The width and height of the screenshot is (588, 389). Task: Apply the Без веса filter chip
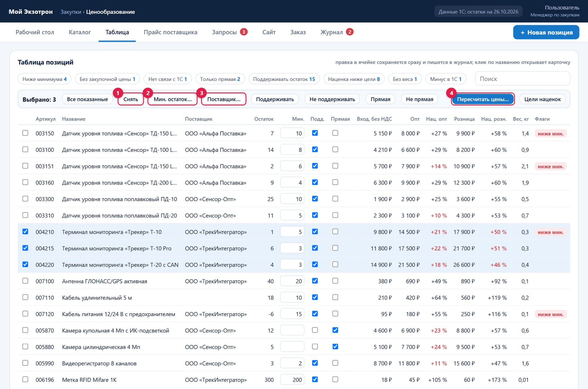tap(405, 79)
